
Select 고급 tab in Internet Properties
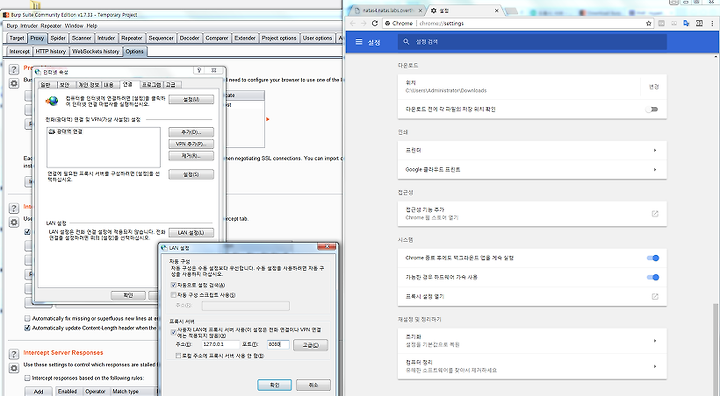click(x=171, y=85)
